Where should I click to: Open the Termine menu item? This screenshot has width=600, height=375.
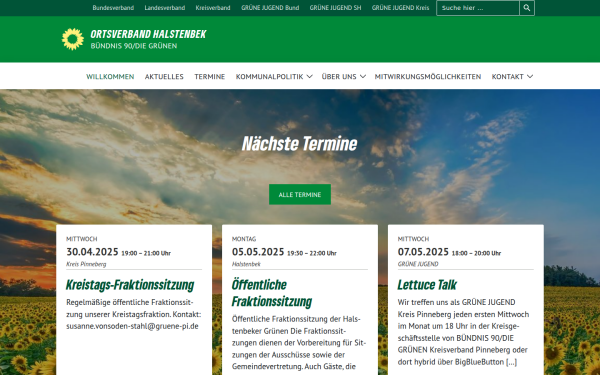pyautogui.click(x=210, y=77)
